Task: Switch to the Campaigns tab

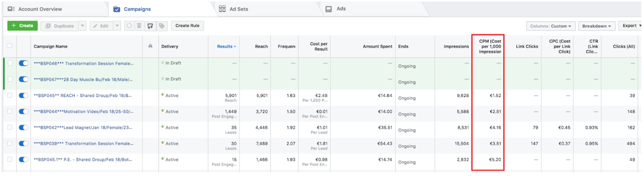Action: (x=137, y=9)
